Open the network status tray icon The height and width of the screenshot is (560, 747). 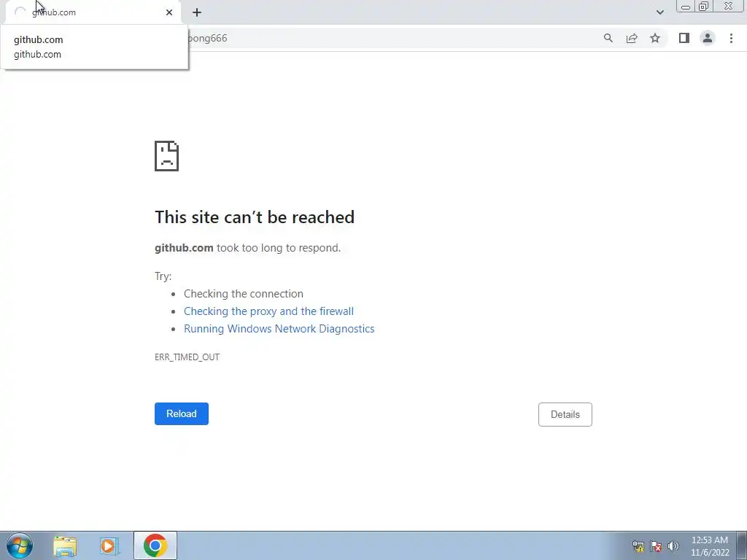tap(638, 546)
